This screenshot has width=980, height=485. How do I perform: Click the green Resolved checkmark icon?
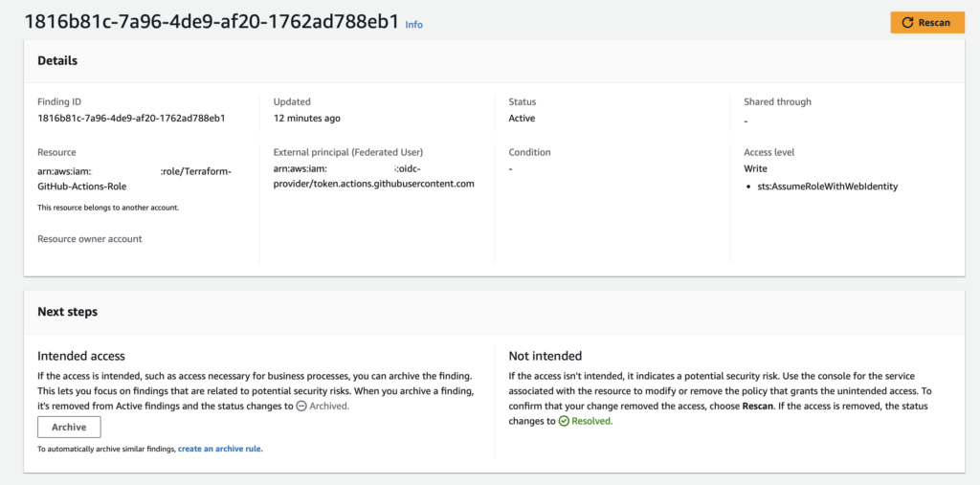click(564, 421)
